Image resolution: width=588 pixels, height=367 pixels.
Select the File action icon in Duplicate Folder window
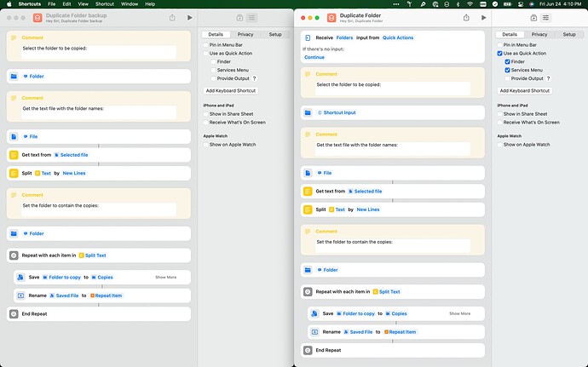coord(308,173)
